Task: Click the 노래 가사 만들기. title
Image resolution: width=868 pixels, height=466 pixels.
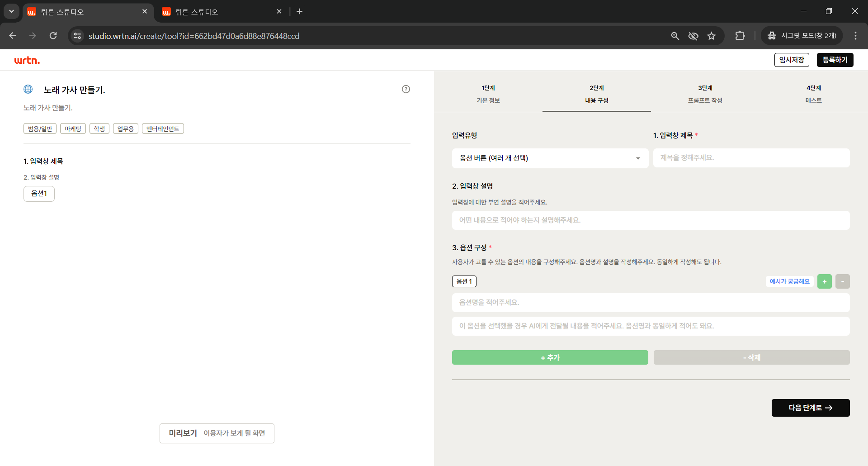Action: [75, 90]
